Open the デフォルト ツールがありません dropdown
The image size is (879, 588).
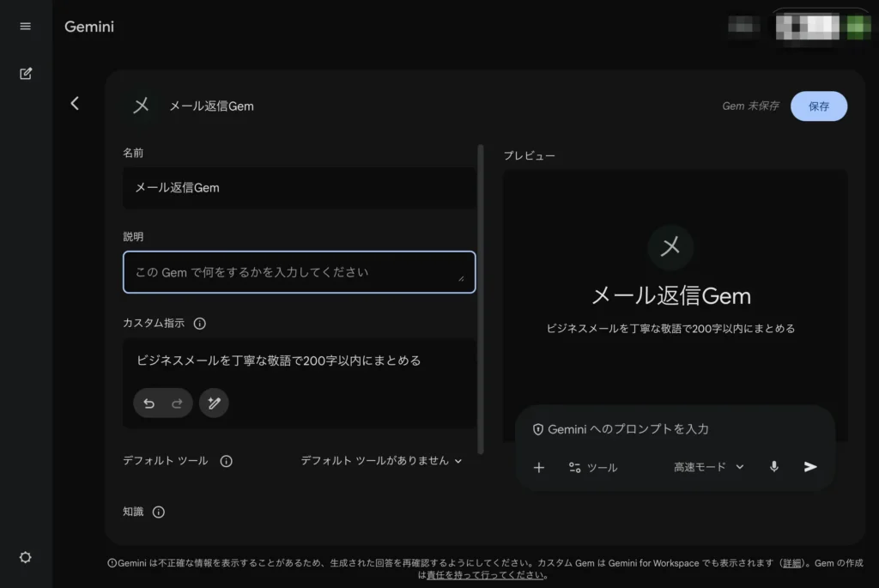(x=381, y=461)
